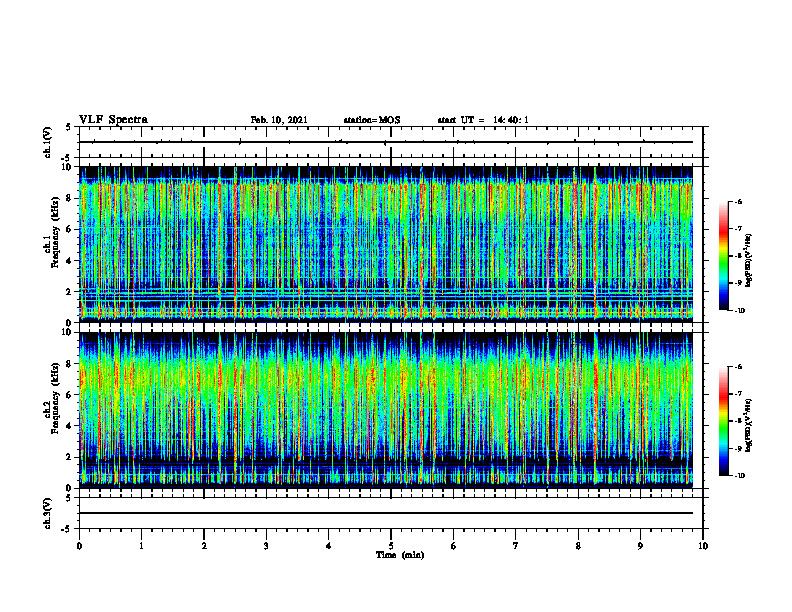The height and width of the screenshot is (612, 792).
Task: Select the date 'Feb. 10, 2021'
Action: [279, 120]
